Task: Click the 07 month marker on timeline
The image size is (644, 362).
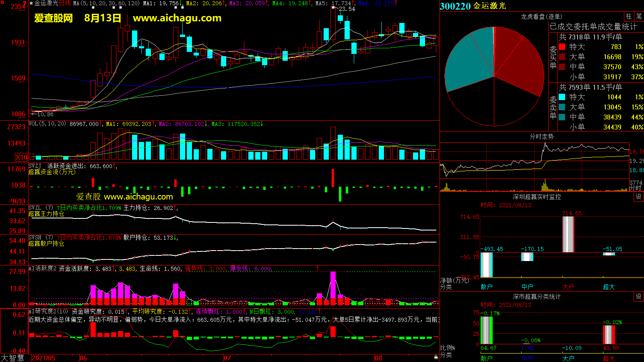Action: [227, 358]
